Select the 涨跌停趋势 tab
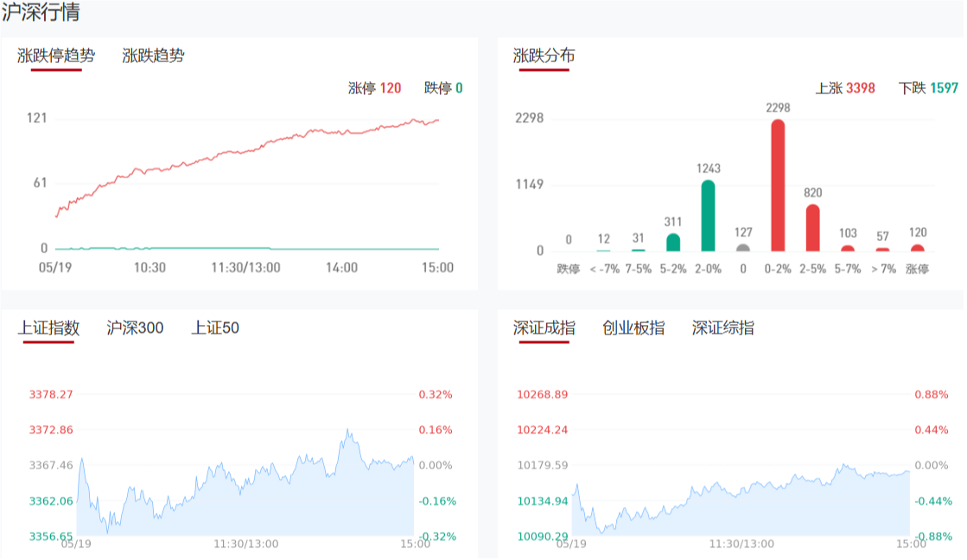 pyautogui.click(x=56, y=56)
